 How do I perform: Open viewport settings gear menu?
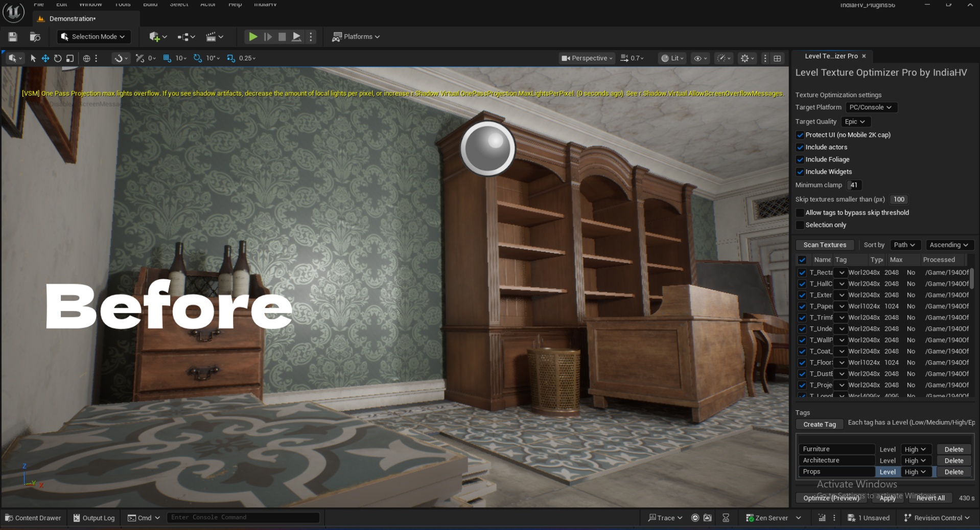pos(748,58)
